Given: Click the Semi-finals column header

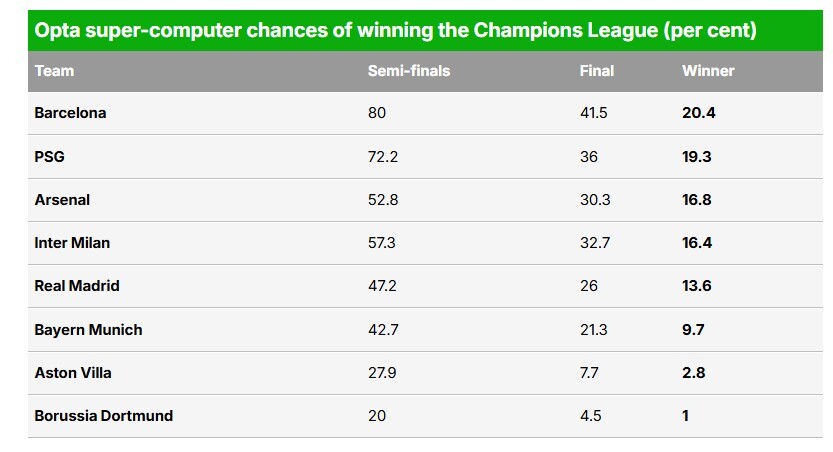Looking at the screenshot, I should (x=409, y=71).
